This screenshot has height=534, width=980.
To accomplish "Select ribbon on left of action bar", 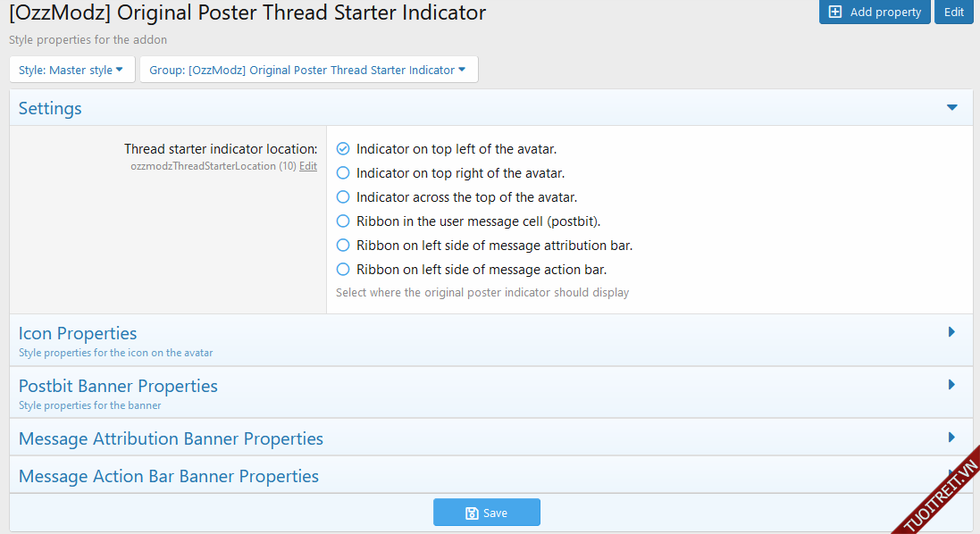I will 343,270.
